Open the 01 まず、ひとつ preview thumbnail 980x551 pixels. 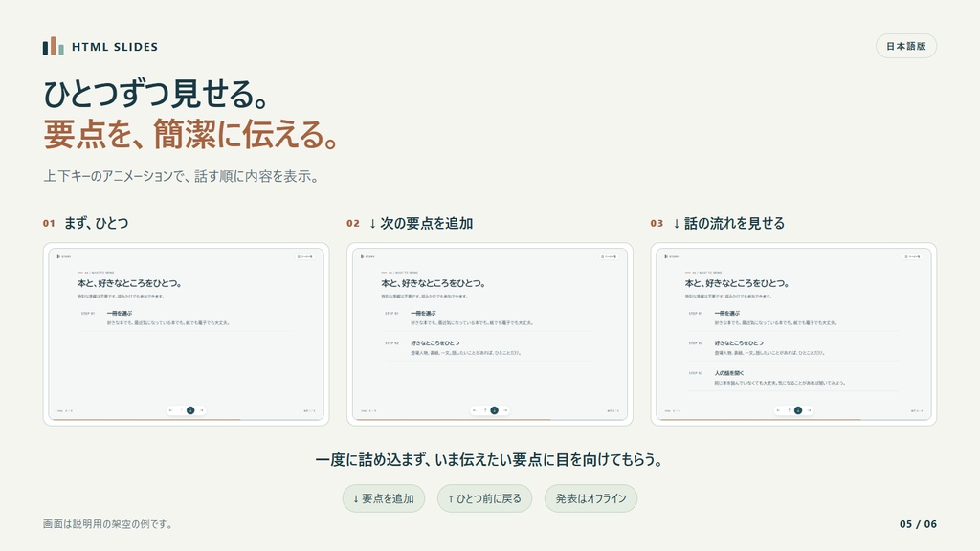[187, 334]
